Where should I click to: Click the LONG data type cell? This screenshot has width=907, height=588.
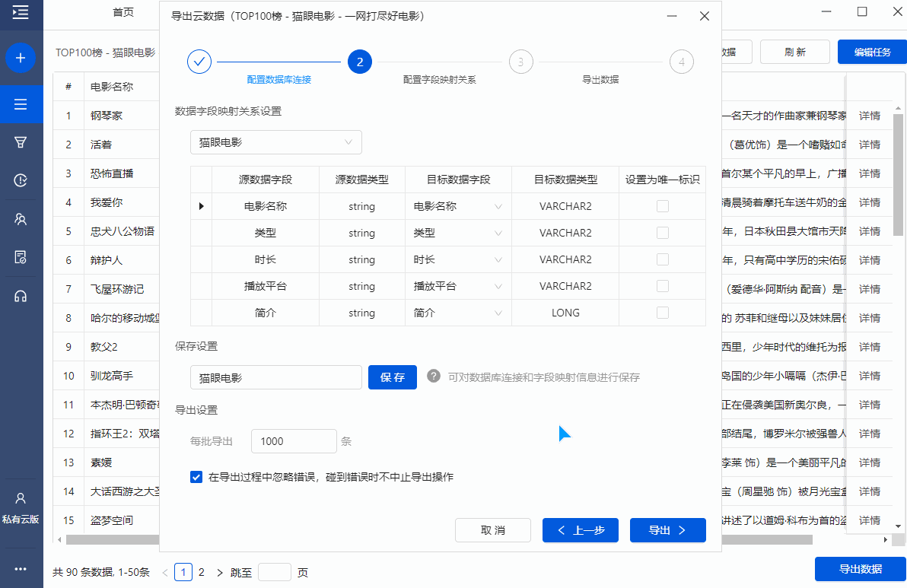(565, 313)
